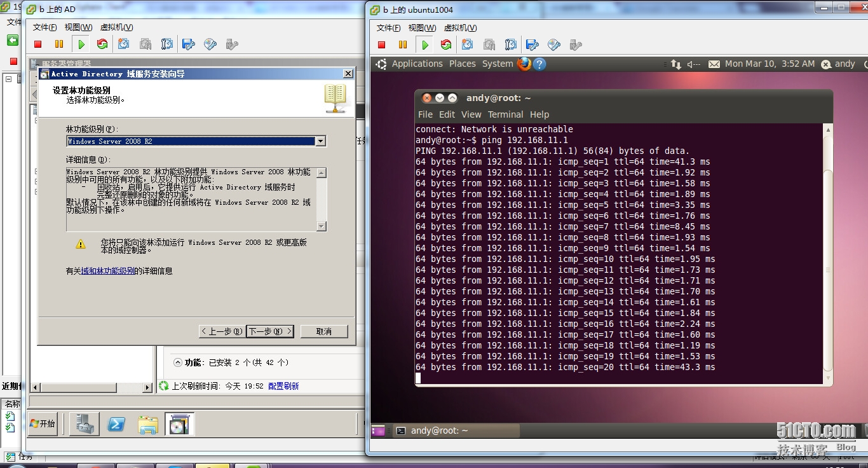868x468 pixels.
Task: Open snapshot manager icon in AD window toolbar
Action: (167, 45)
